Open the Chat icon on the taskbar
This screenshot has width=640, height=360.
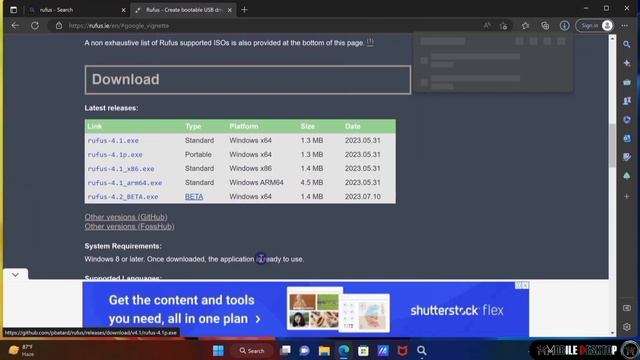304,351
